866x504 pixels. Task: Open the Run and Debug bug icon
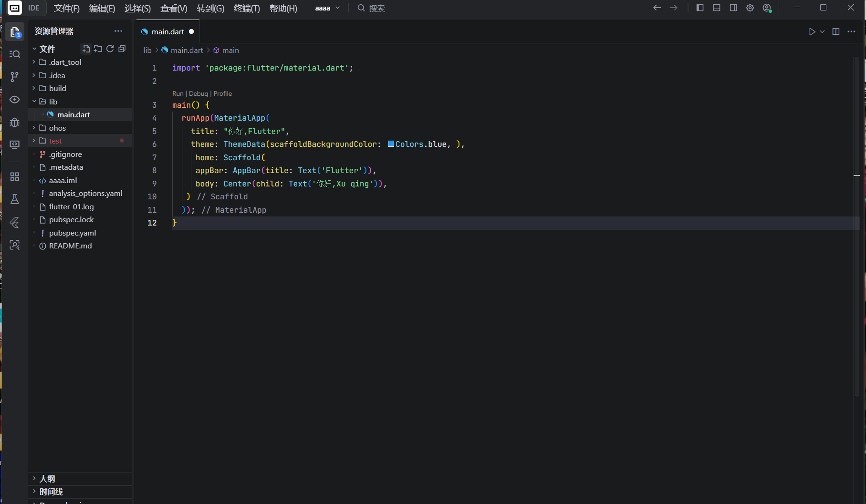[15, 122]
